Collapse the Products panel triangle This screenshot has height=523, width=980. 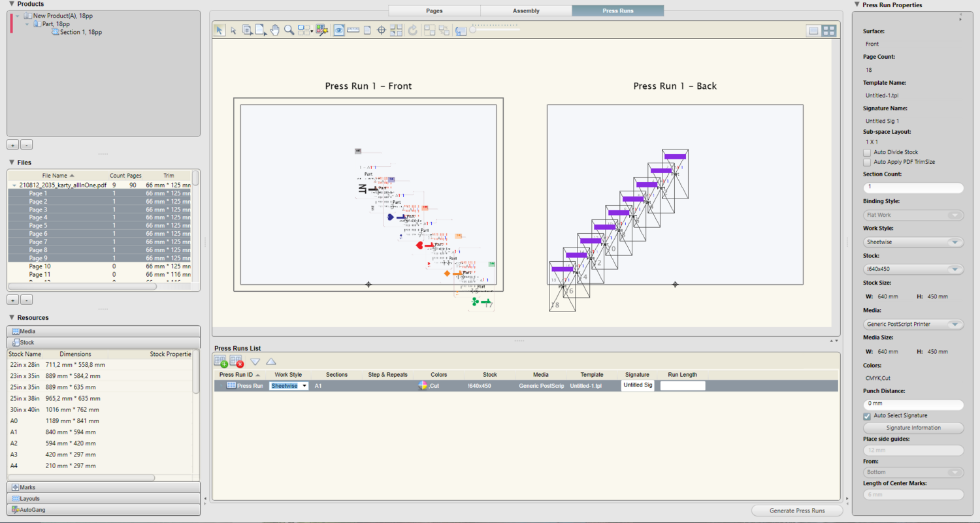click(12, 4)
